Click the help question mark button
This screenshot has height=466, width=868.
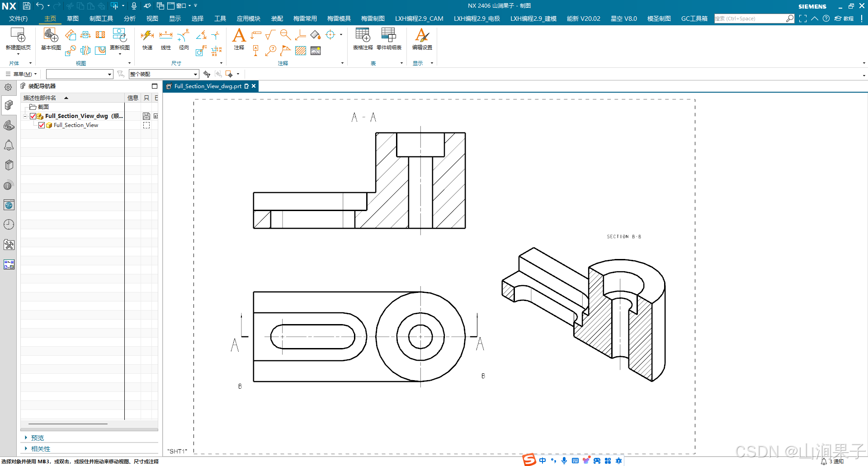click(826, 19)
